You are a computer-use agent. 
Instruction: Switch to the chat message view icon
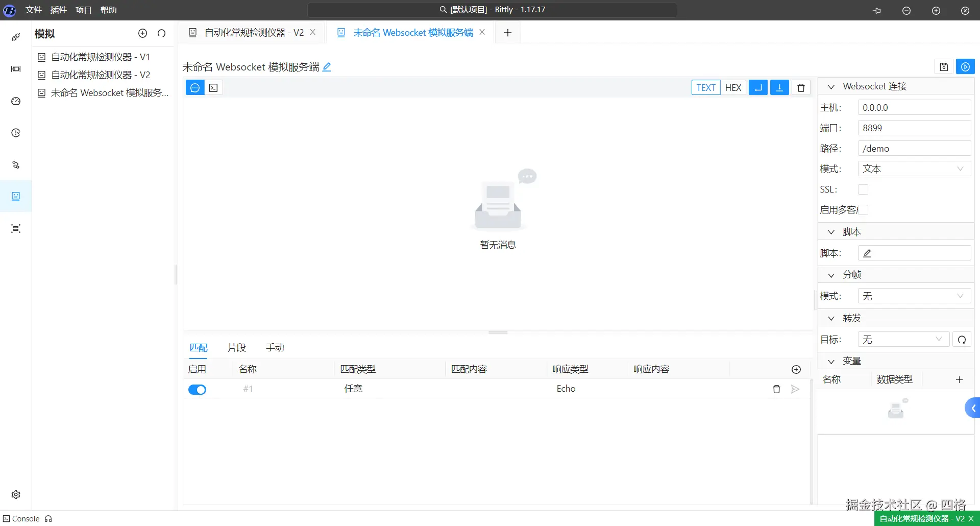pyautogui.click(x=195, y=88)
